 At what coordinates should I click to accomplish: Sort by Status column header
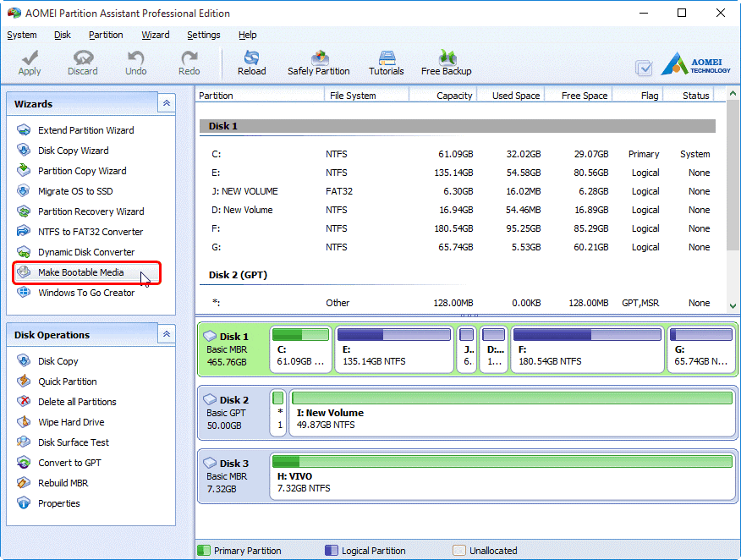[x=689, y=96]
